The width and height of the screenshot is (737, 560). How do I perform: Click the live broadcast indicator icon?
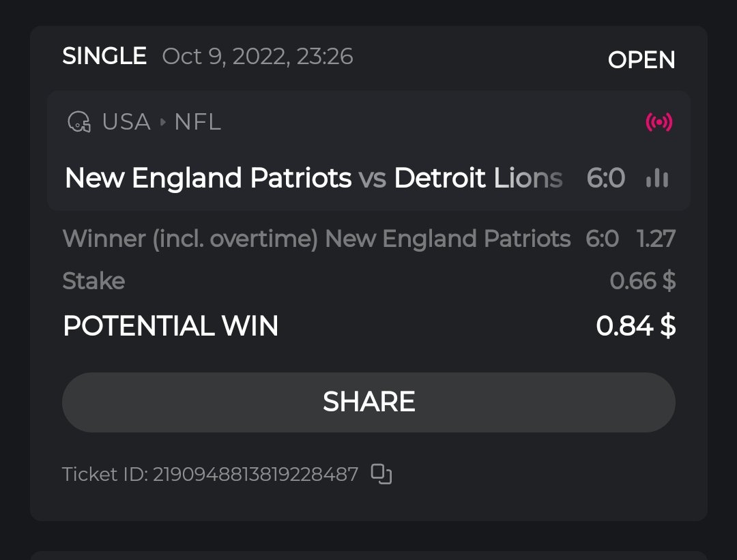tap(659, 123)
